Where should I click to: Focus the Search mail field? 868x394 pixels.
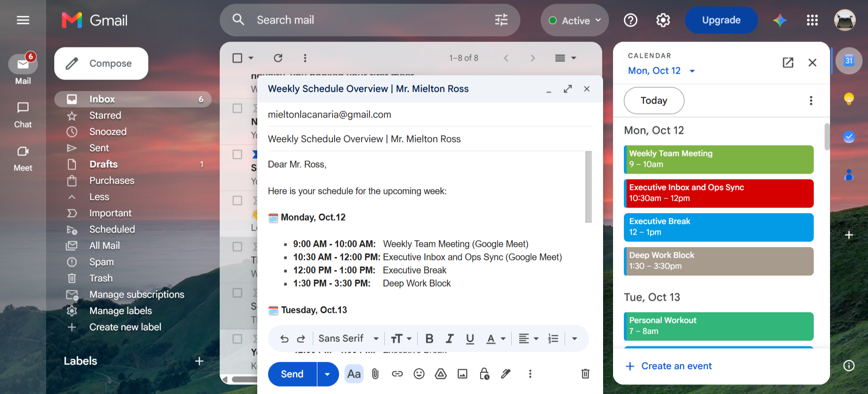[370, 20]
